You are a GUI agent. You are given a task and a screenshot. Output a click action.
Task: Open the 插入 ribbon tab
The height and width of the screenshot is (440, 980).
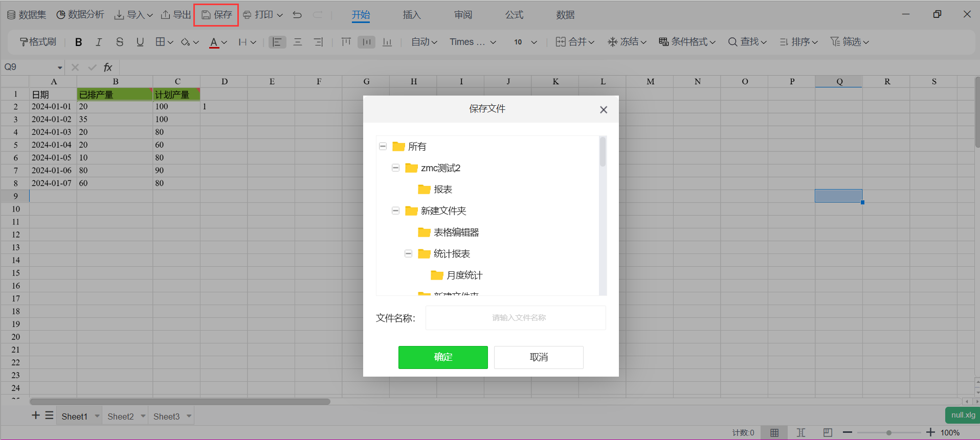[x=411, y=15]
